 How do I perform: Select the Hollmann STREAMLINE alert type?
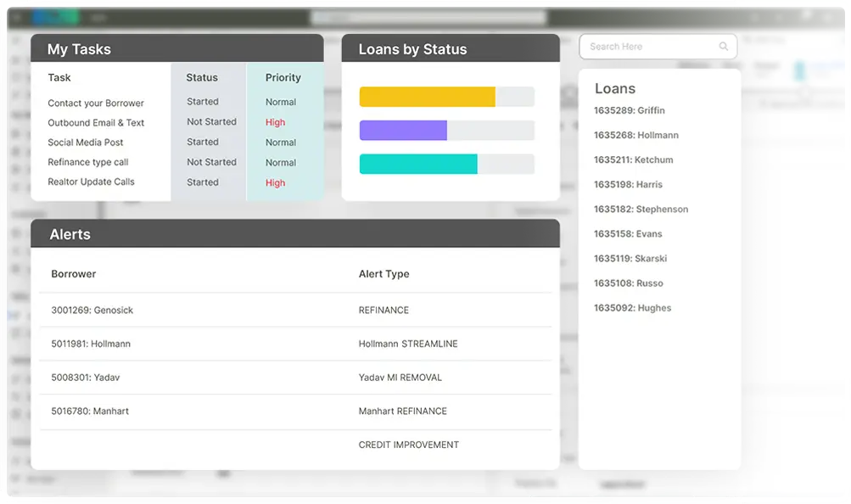point(407,344)
